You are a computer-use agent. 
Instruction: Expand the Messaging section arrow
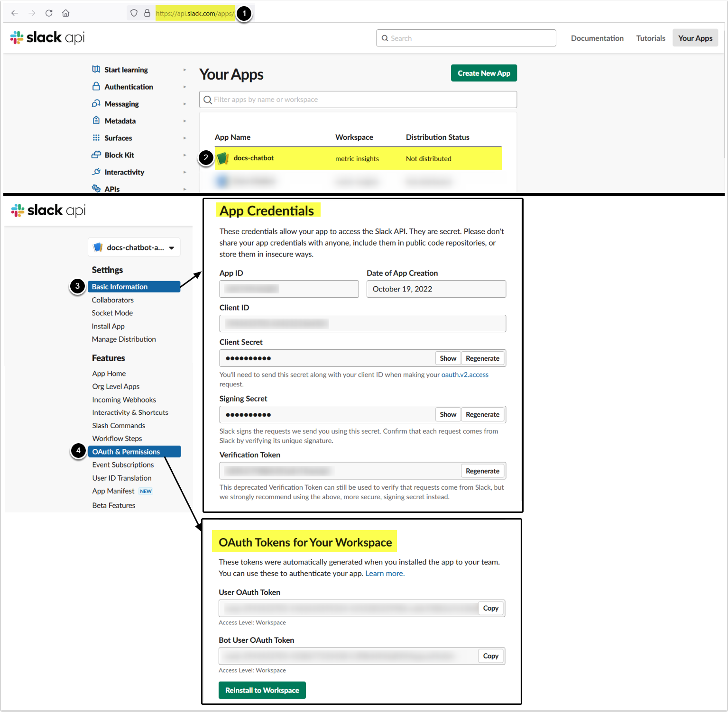click(185, 104)
